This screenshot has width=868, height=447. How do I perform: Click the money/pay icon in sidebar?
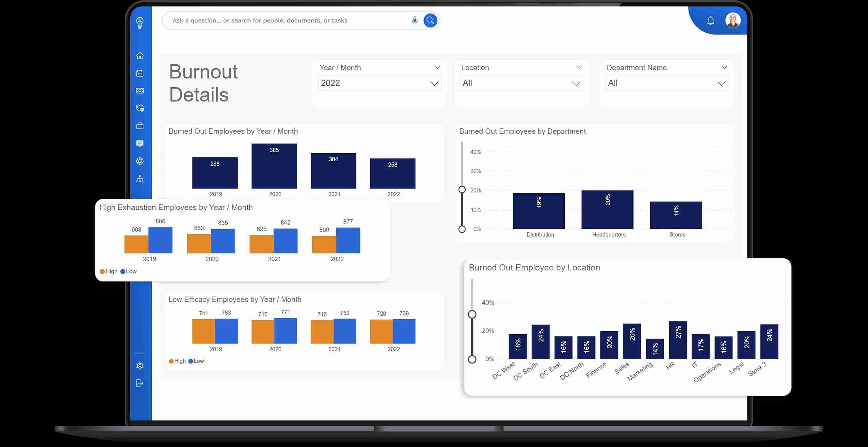click(x=140, y=91)
